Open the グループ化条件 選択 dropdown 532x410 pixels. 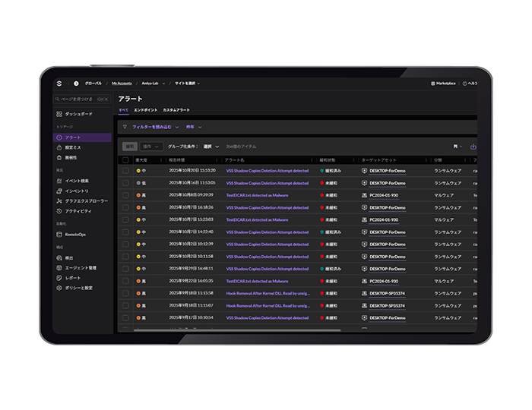211,146
